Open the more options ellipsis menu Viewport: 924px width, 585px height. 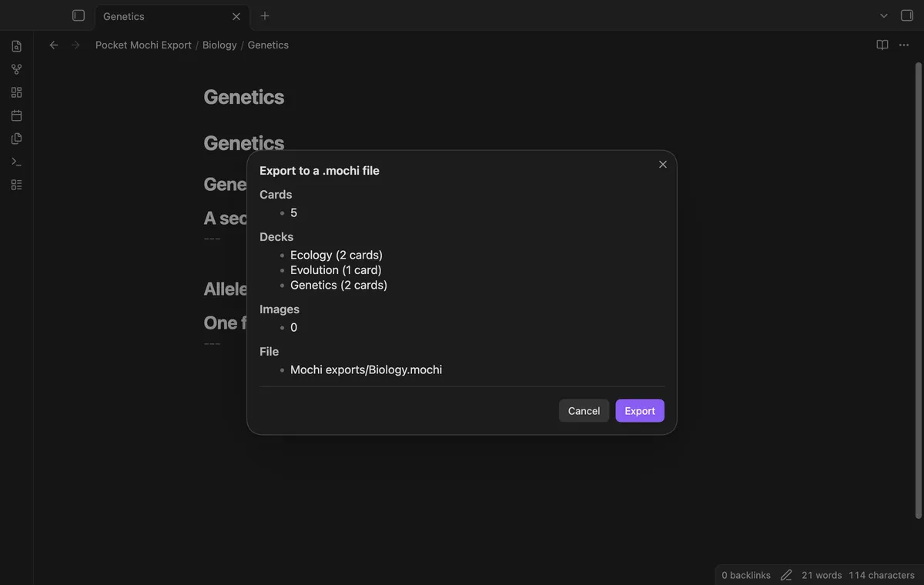pos(905,45)
